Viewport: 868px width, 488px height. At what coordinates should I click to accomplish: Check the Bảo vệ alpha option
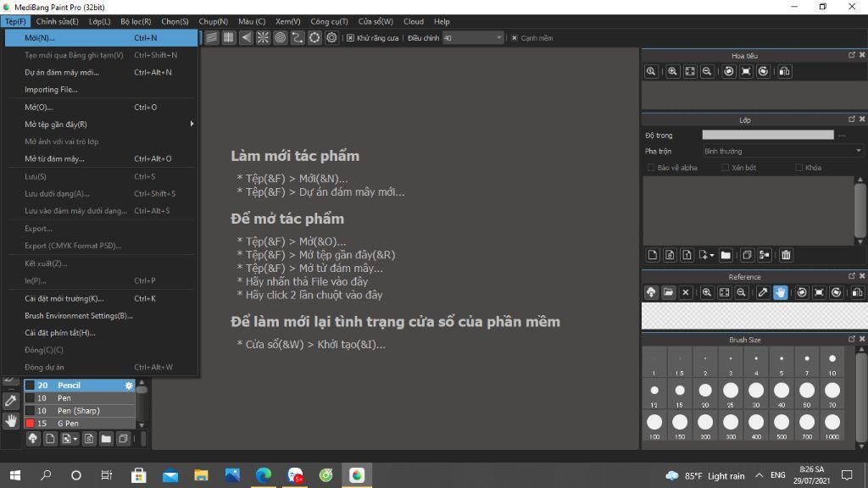point(651,168)
